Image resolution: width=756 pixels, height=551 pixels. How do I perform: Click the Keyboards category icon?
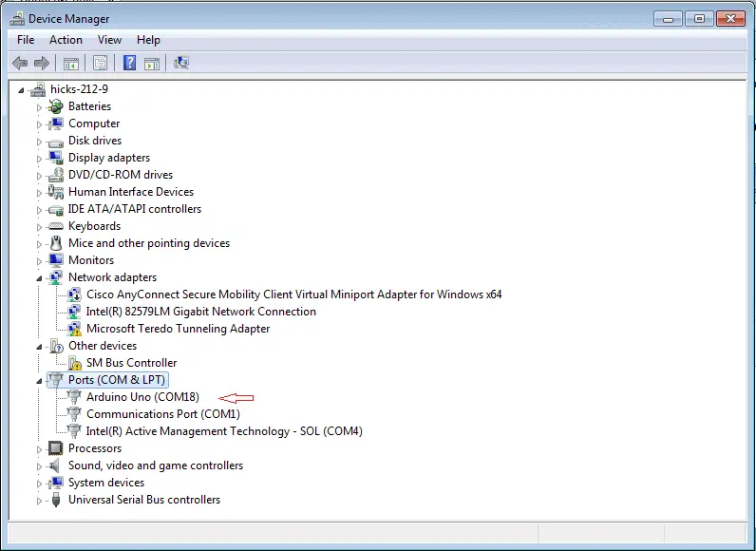click(56, 226)
